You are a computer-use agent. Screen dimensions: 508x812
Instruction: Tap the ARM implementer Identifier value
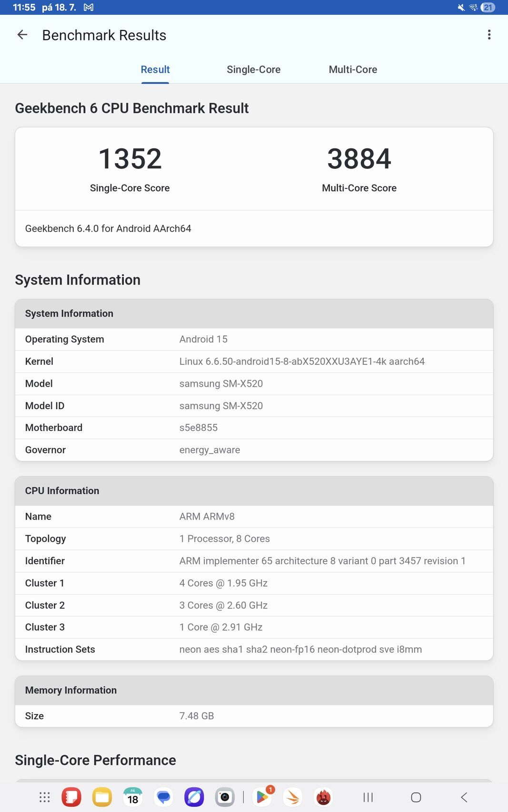(x=322, y=561)
